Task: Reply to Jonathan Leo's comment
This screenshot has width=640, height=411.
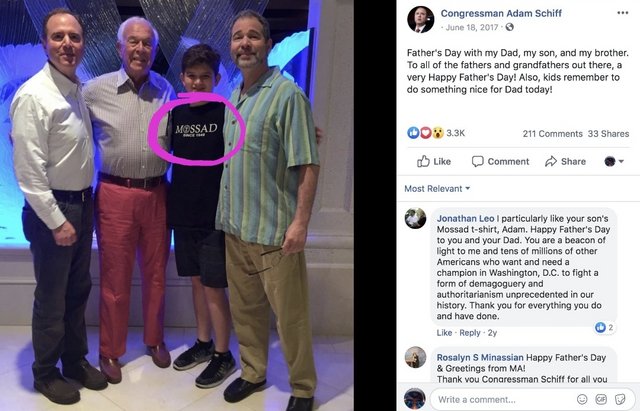Action: (470, 333)
